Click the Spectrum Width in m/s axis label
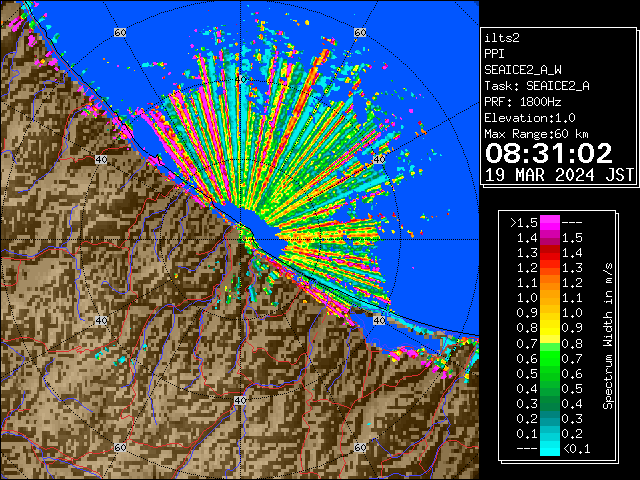The height and width of the screenshot is (480, 640). coord(608,336)
